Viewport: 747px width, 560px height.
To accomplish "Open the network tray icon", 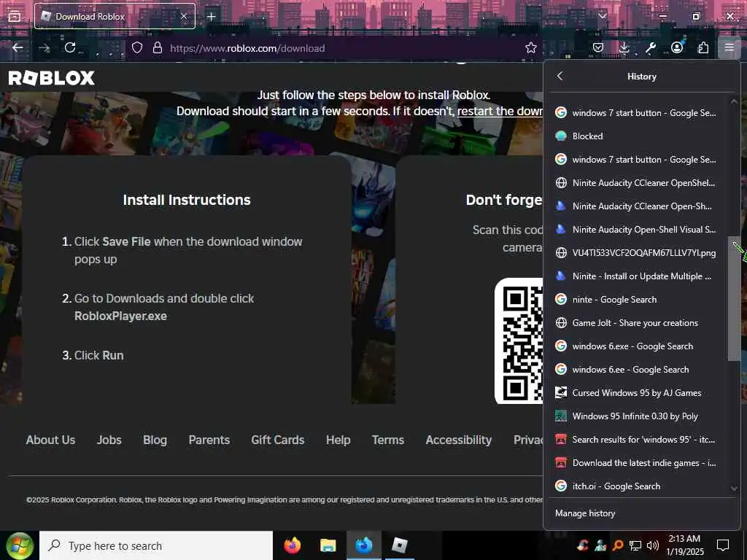I will 635,545.
